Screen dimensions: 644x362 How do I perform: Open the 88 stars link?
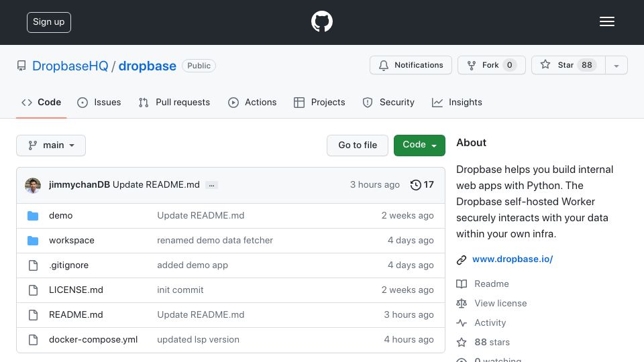[x=492, y=343]
